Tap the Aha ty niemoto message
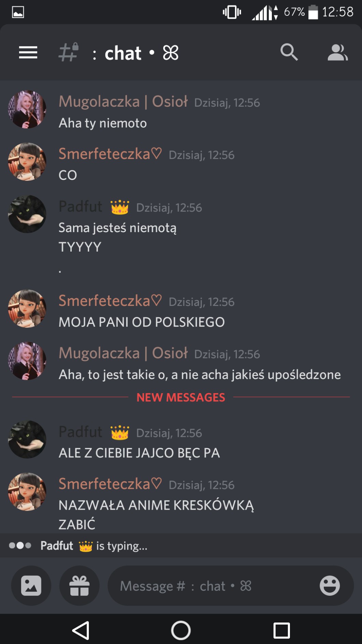362x644 pixels. coord(103,123)
